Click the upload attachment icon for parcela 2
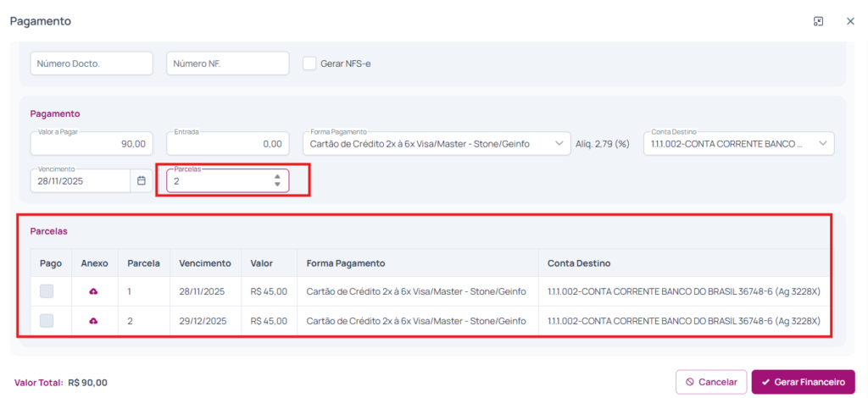Screen dimensions: 868x398 (93, 321)
